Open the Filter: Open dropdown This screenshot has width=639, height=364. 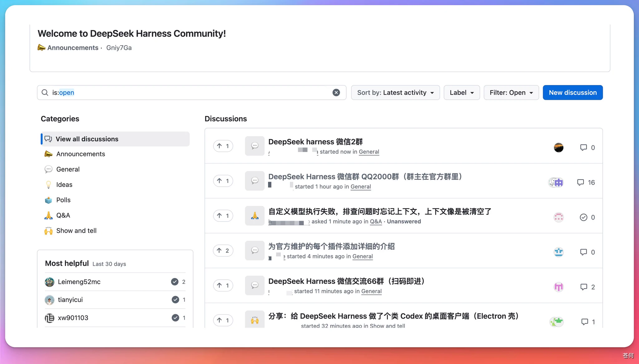[511, 93]
